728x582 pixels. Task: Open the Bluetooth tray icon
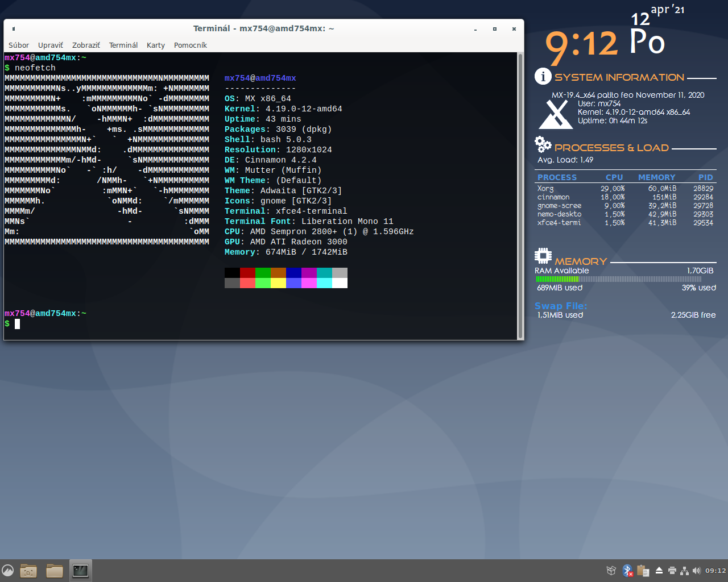click(x=627, y=571)
